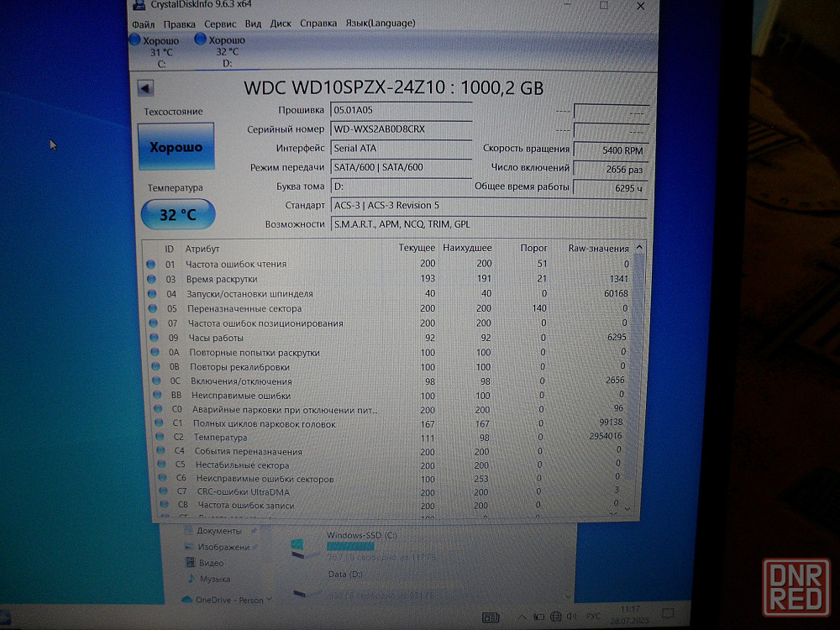Open the Язык(Language) menu

click(381, 23)
